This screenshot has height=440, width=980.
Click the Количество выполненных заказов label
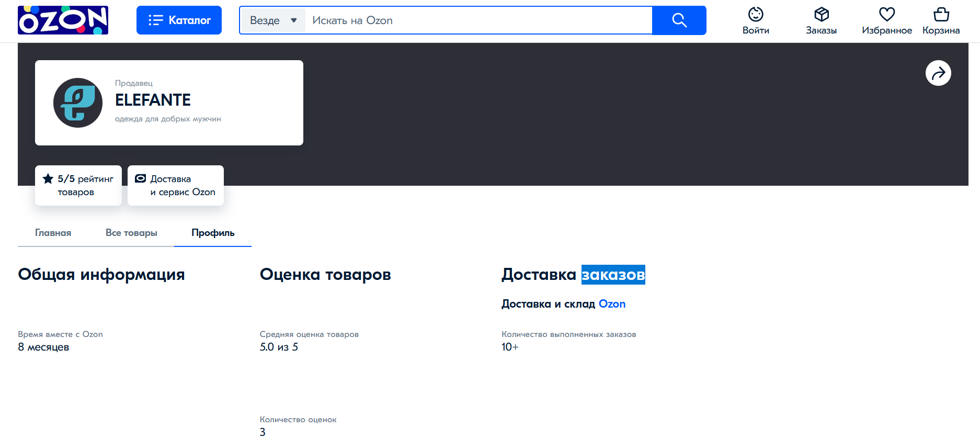click(568, 334)
